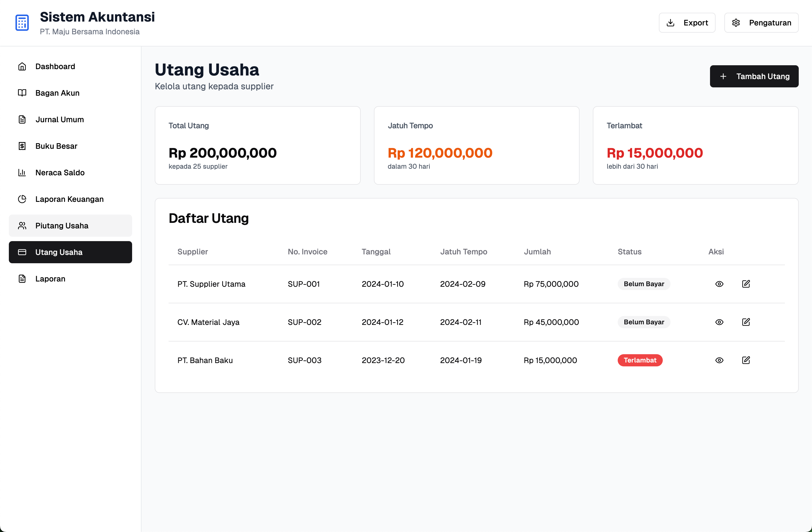This screenshot has height=532, width=812.
Task: Click the Bagan Akun book icon
Action: point(22,93)
